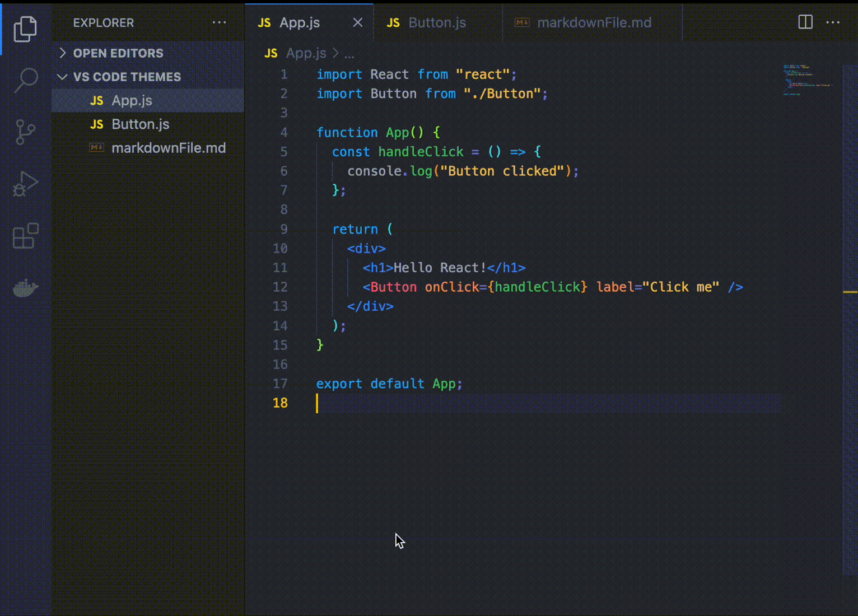This screenshot has width=858, height=616.
Task: Click the Split Editor Right icon
Action: [x=805, y=22]
